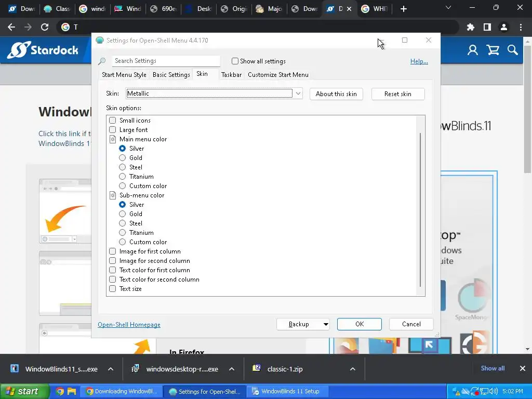This screenshot has height=399, width=532.
Task: Check the Small icons option
Action: 112,120
